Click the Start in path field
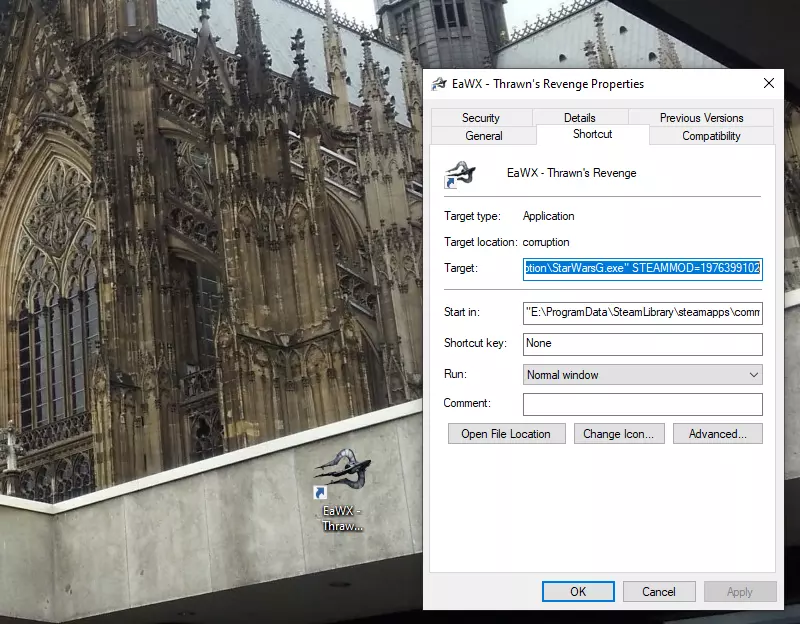The width and height of the screenshot is (800, 624). (x=642, y=313)
